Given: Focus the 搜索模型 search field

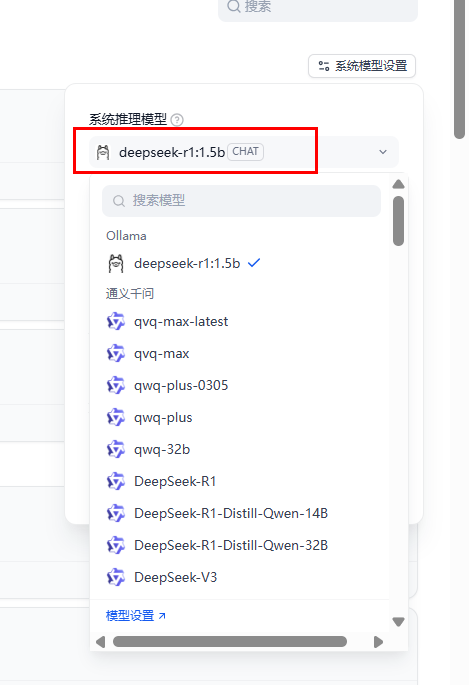Looking at the screenshot, I should [241, 201].
